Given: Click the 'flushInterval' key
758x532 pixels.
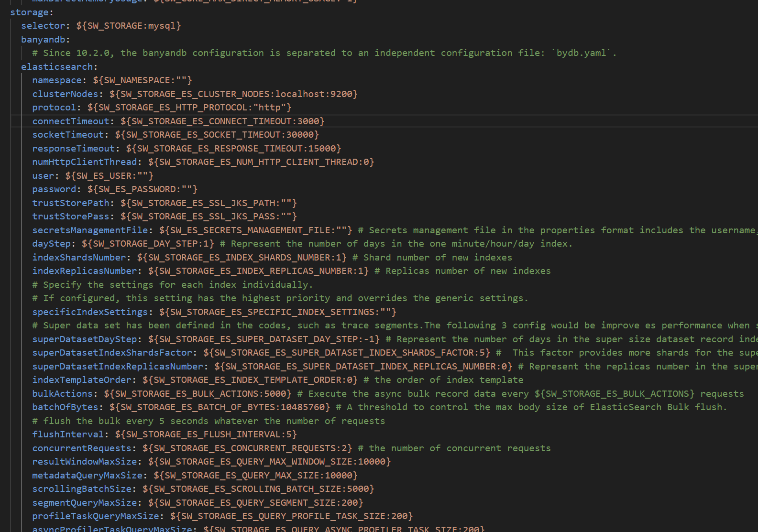Looking at the screenshot, I should click(x=68, y=434).
